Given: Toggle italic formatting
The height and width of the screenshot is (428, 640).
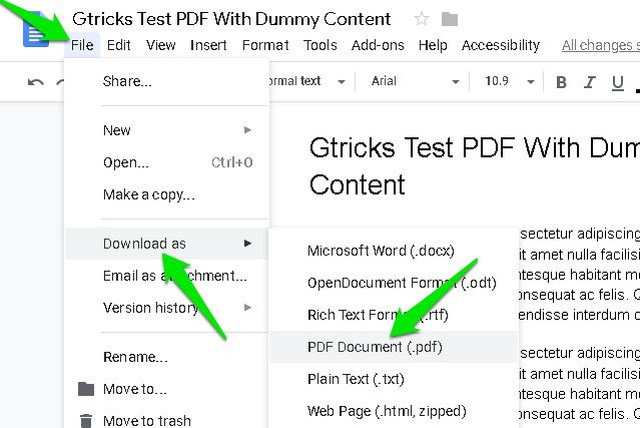Looking at the screenshot, I should 589,82.
